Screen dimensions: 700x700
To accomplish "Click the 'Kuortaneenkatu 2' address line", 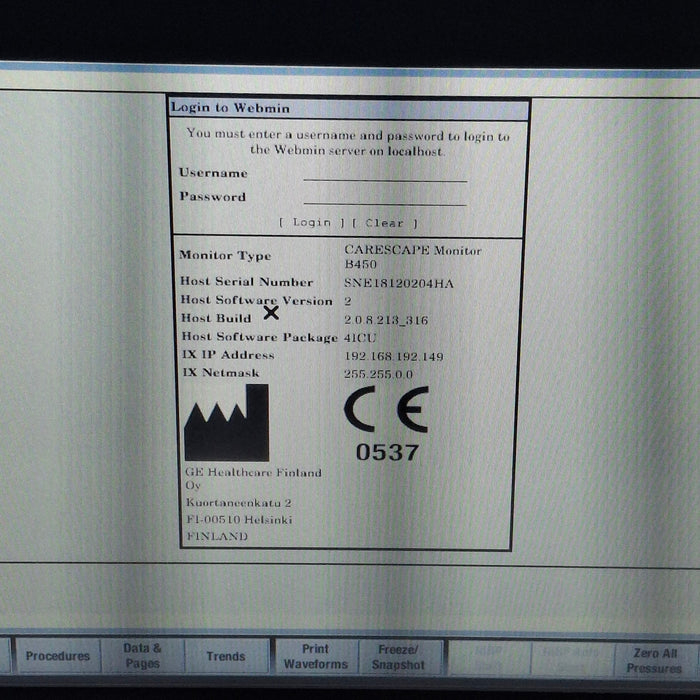I will click(238, 503).
